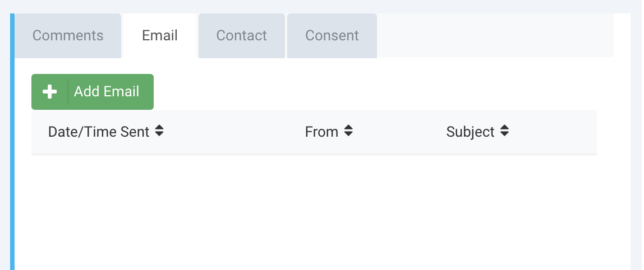Click the sort icon beside Date/Time Sent

[x=159, y=131]
